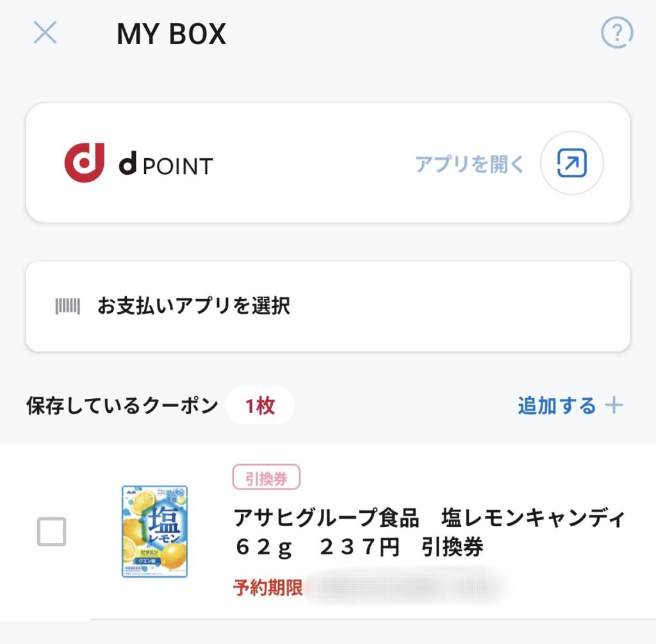Tap the 1枚 coupon count badge
Viewport: 656px width, 644px height.
point(260,405)
